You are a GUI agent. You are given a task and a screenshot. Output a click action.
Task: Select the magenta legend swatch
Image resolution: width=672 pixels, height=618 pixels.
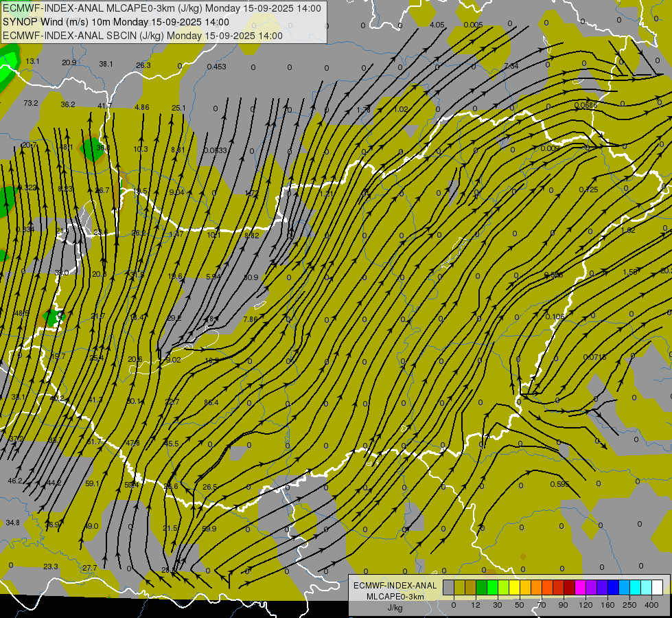pos(580,587)
